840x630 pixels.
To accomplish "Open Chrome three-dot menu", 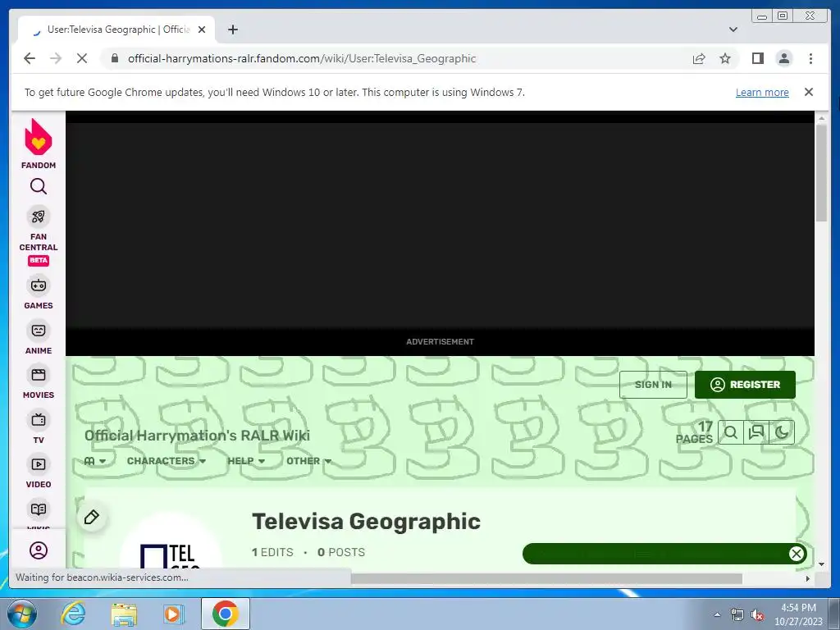I will [810, 58].
